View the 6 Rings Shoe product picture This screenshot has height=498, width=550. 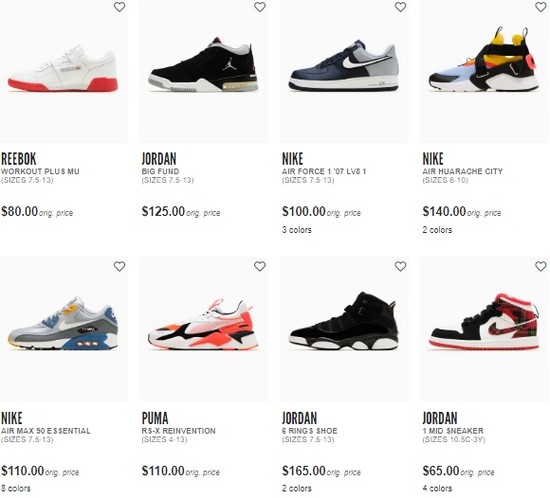click(344, 321)
